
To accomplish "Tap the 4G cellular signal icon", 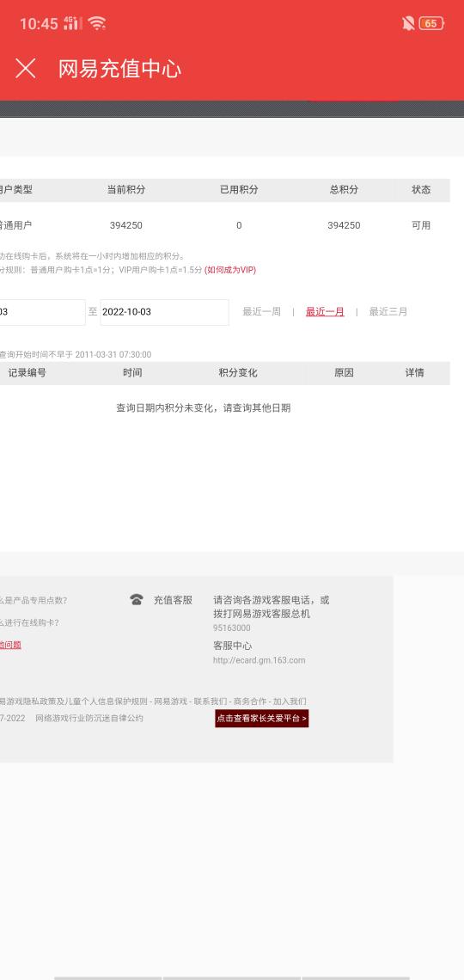I will (x=73, y=24).
